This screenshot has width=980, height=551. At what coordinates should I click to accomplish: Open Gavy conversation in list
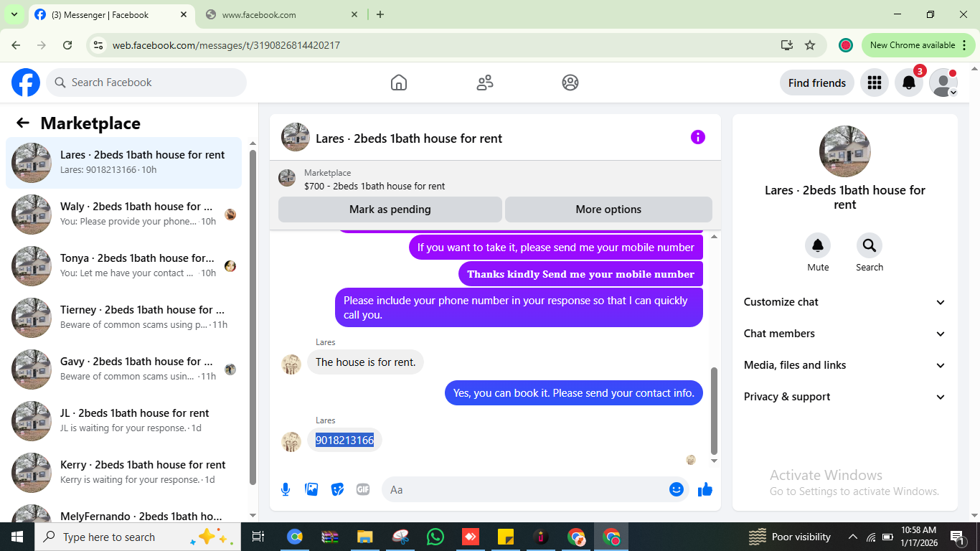124,369
